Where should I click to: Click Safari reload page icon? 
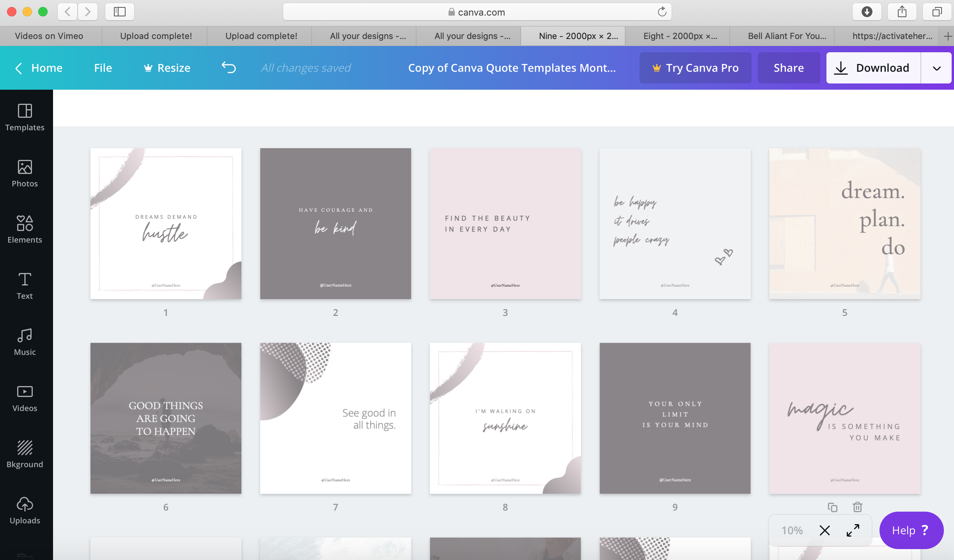tap(662, 12)
